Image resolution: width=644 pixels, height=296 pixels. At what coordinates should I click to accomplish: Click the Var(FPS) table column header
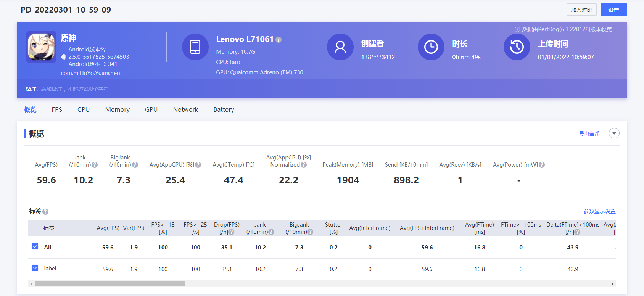[x=134, y=228]
